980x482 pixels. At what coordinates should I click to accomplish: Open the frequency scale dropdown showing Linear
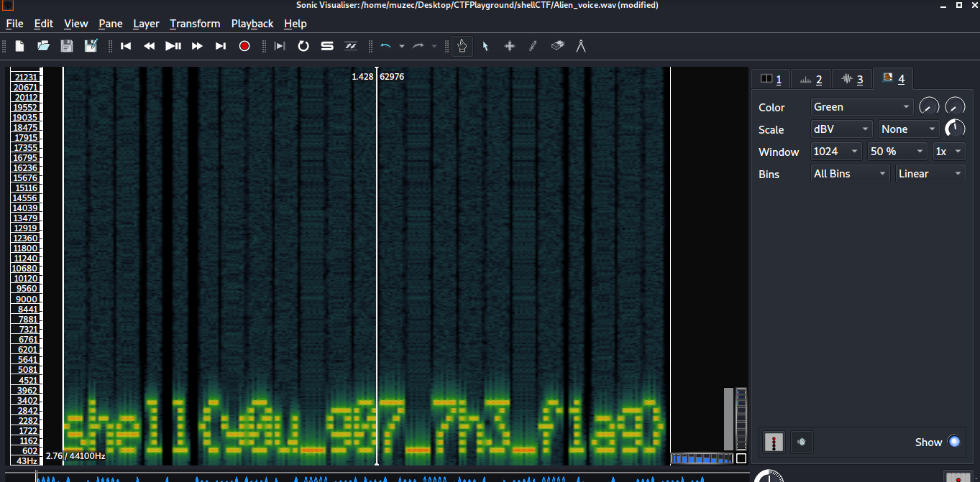[x=930, y=174]
